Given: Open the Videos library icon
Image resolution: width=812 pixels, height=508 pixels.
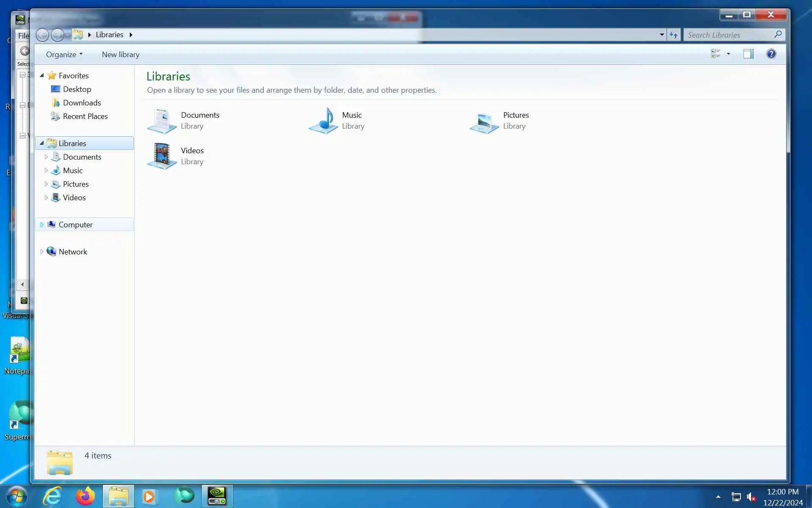Looking at the screenshot, I should (x=162, y=156).
